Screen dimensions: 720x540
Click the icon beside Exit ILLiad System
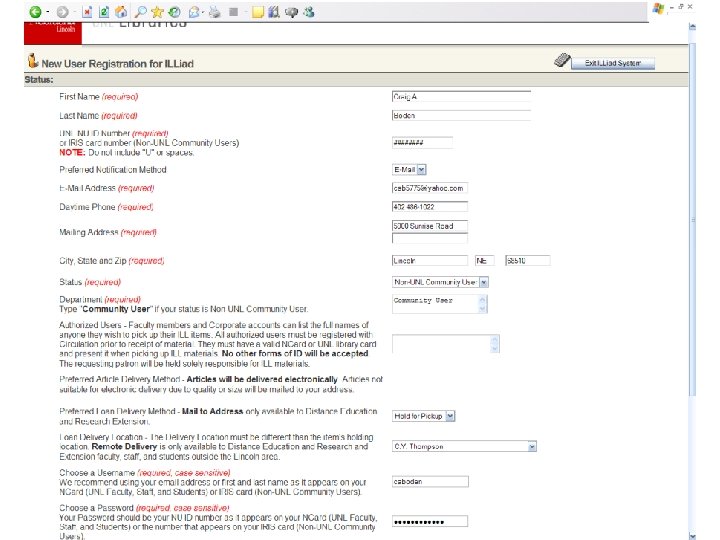[562, 60]
